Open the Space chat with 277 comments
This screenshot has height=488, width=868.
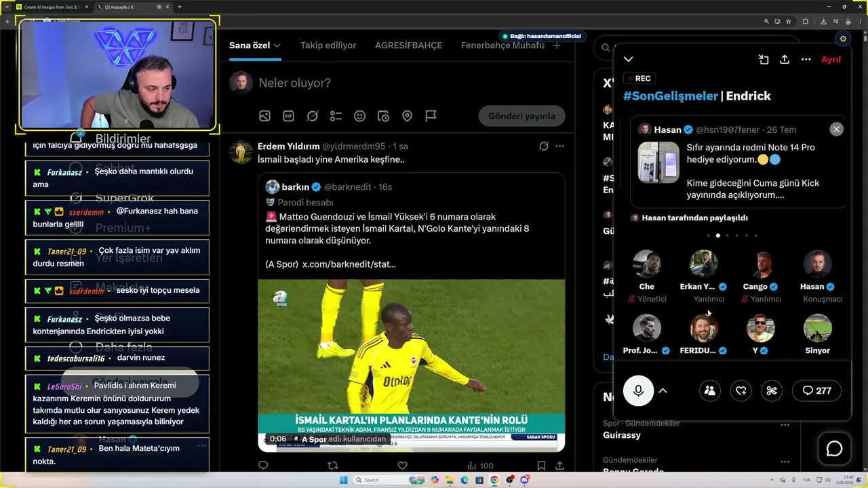816,390
